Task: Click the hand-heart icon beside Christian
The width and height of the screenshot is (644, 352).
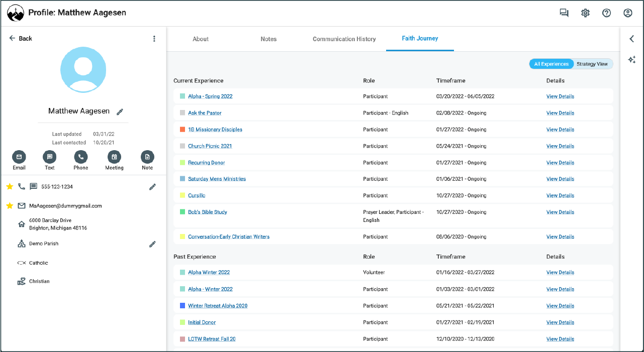Action: pyautogui.click(x=22, y=281)
